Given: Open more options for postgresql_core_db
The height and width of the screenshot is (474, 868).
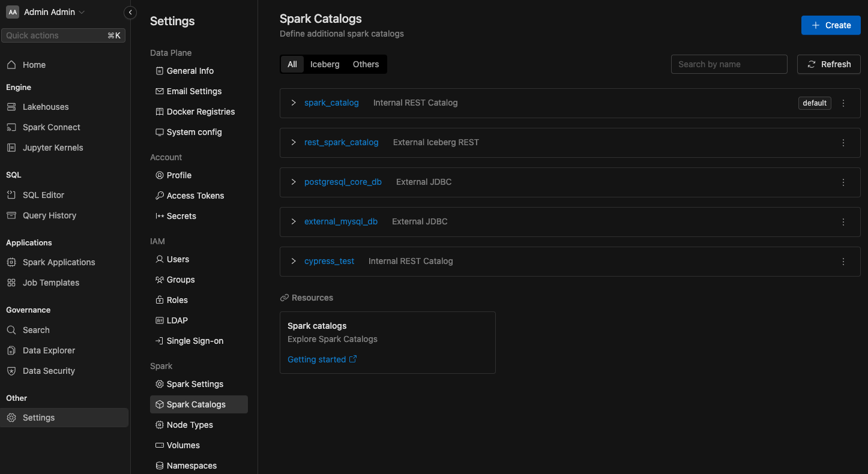Looking at the screenshot, I should point(843,182).
